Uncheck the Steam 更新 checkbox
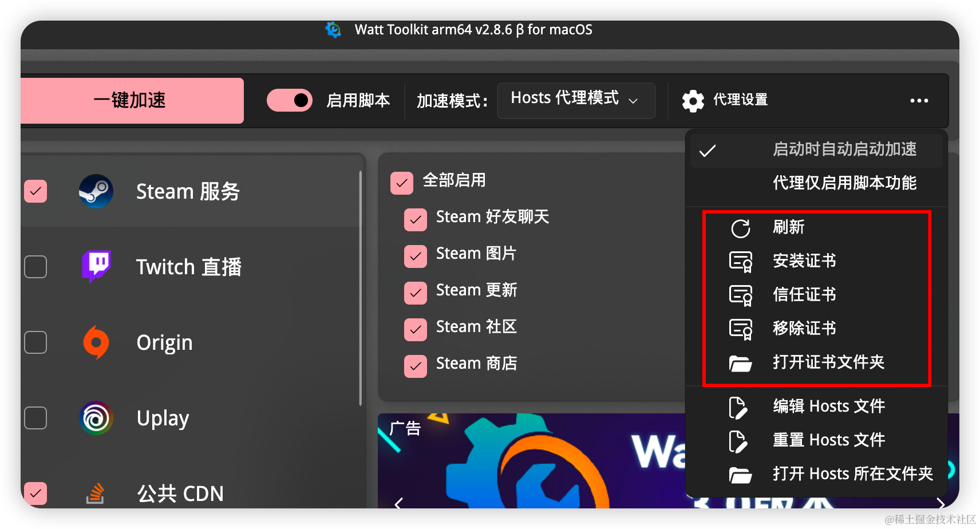The width and height of the screenshot is (980, 529). 416,293
